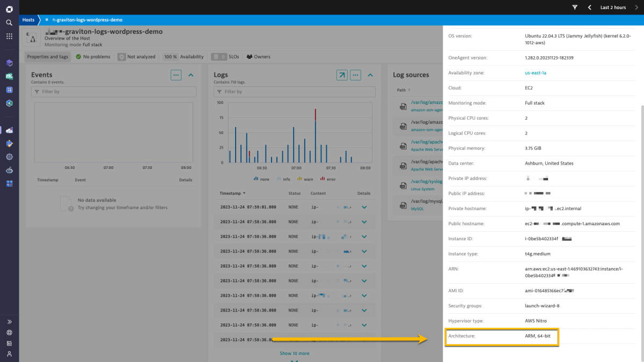Open the Logs panel more options menu
644x362 pixels.
[x=355, y=75]
